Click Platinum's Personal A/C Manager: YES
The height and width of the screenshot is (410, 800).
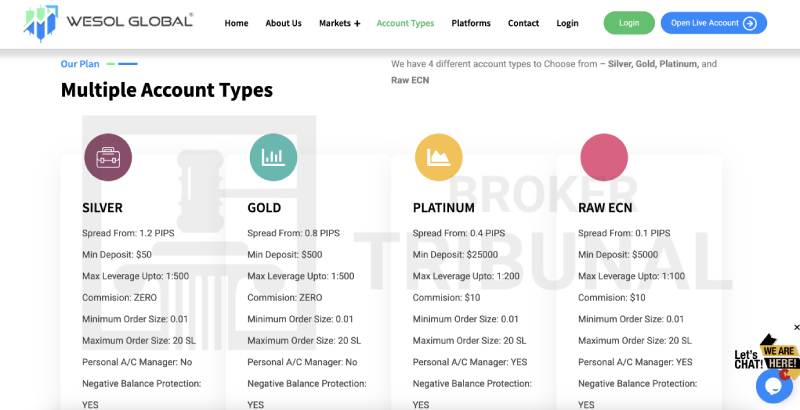pyautogui.click(x=470, y=362)
